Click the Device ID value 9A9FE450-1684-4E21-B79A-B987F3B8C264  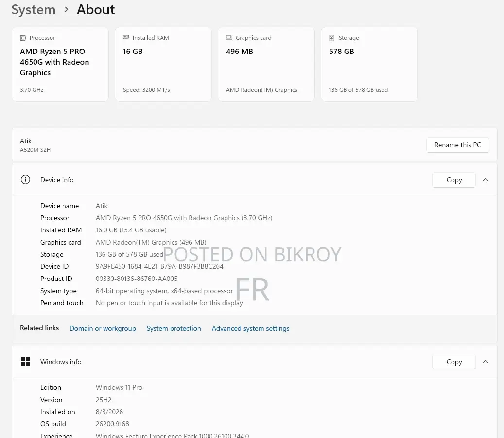[159, 266]
